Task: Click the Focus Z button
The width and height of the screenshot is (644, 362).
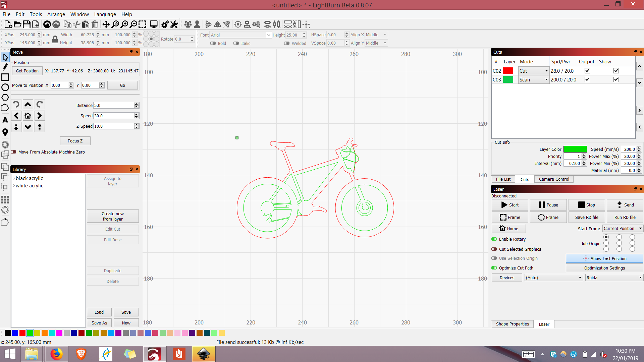Action: click(75, 140)
